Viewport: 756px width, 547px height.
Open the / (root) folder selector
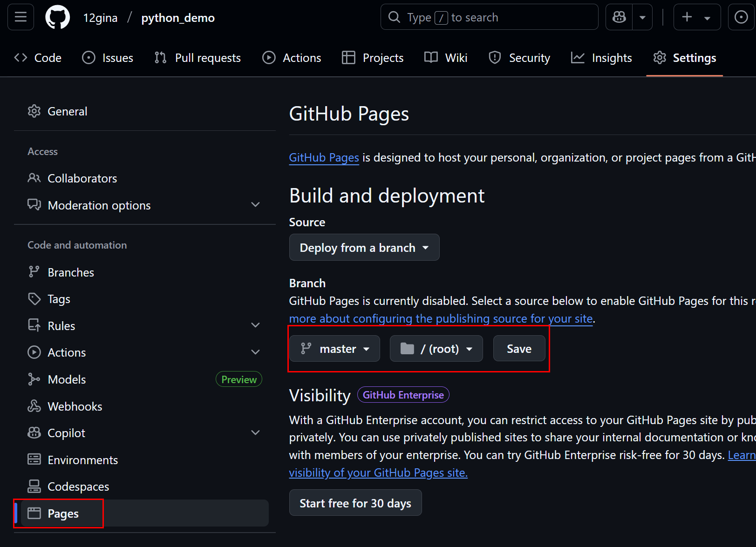[436, 349]
